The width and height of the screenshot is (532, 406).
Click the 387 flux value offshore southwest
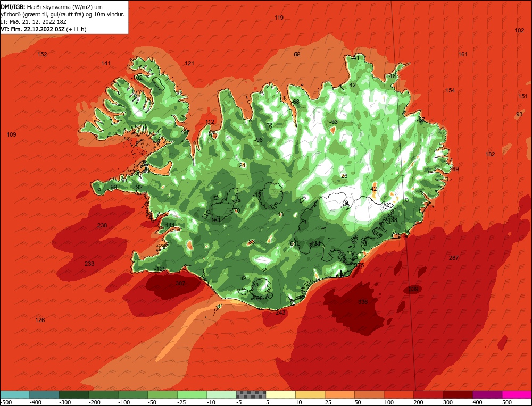[x=180, y=283]
